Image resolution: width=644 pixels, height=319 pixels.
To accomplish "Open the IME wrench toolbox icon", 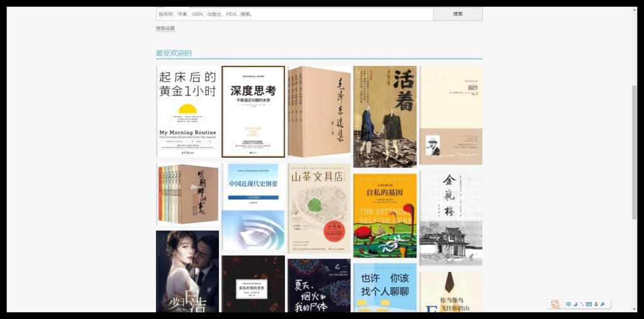I will pyautogui.click(x=602, y=304).
